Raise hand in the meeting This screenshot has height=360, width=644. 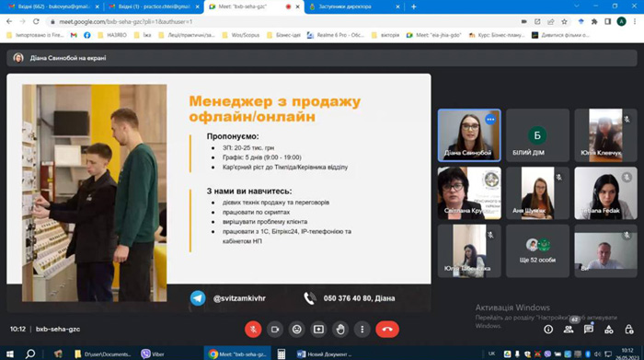(340, 330)
